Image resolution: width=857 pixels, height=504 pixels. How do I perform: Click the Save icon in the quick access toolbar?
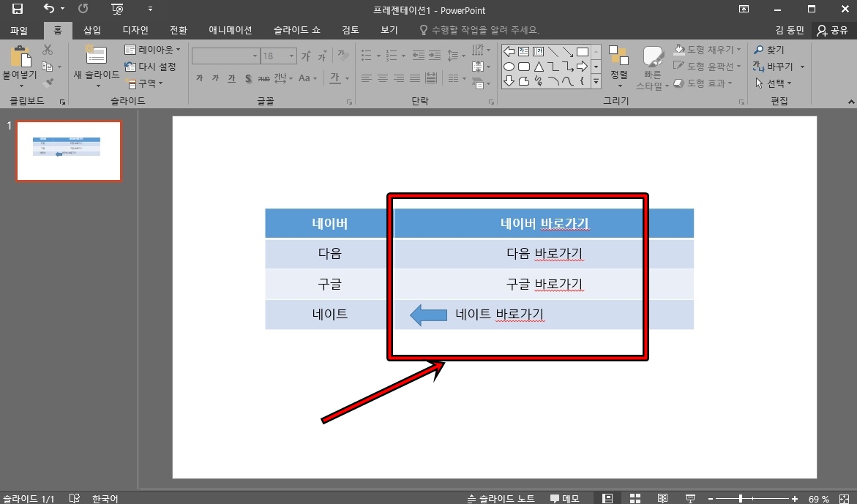coord(18,9)
